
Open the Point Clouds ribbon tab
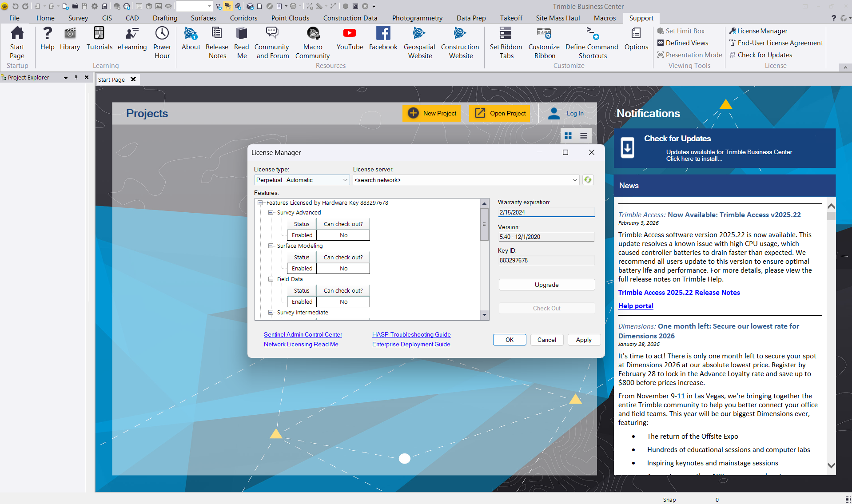290,18
